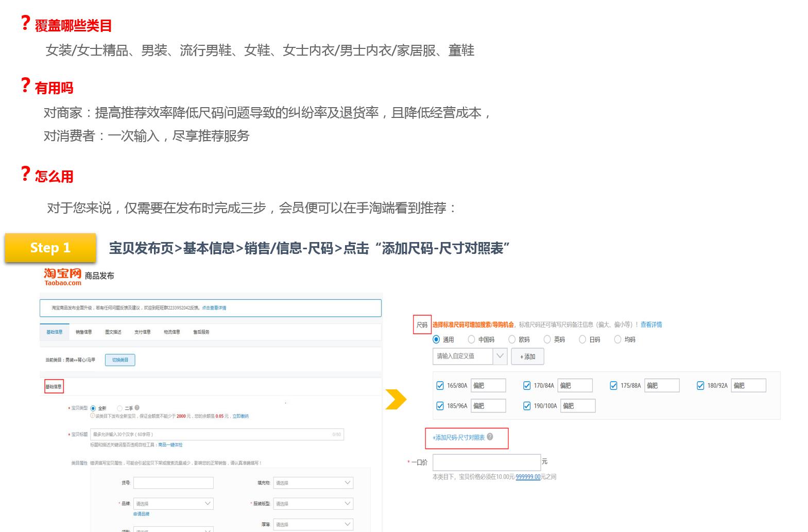
Task: Switch to the 售后服务 tab
Action: coord(201,332)
